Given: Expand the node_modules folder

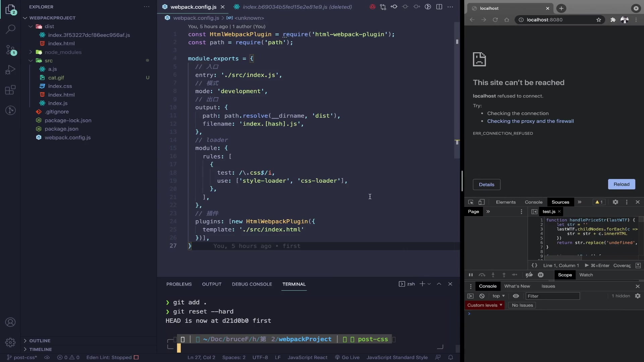Looking at the screenshot, I should tap(63, 52).
